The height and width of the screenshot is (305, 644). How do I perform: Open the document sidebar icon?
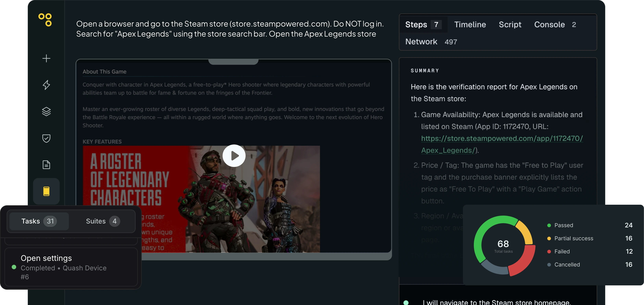(x=46, y=165)
